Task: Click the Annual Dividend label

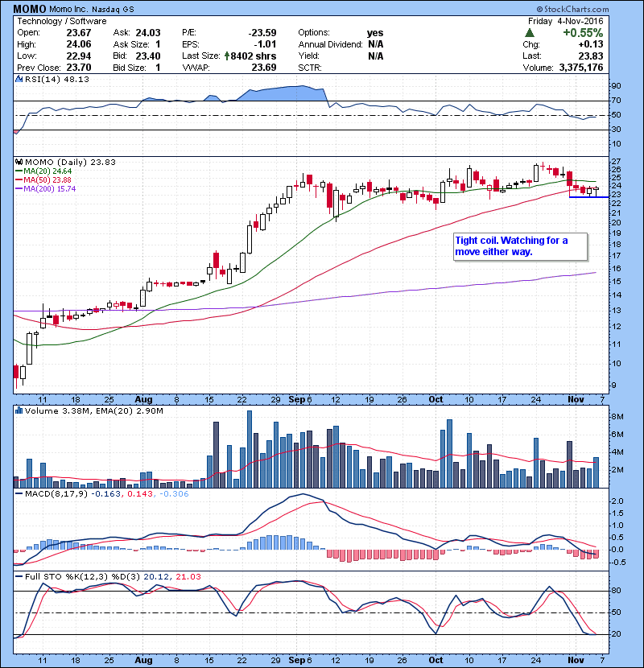Action: point(330,44)
